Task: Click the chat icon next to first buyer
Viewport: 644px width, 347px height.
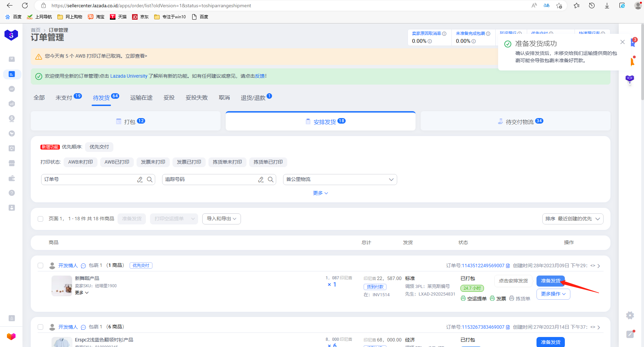Action: (x=83, y=266)
